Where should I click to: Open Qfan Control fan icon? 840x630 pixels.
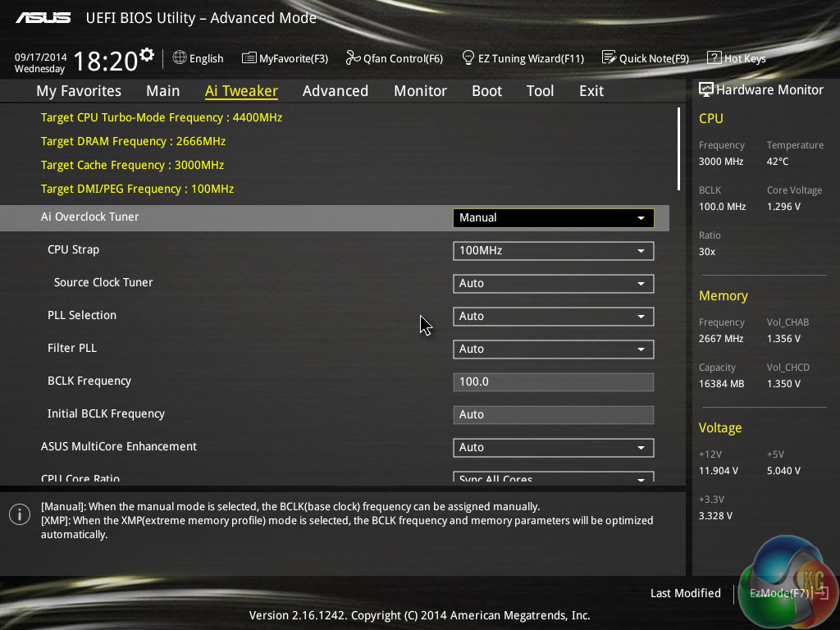tap(353, 58)
